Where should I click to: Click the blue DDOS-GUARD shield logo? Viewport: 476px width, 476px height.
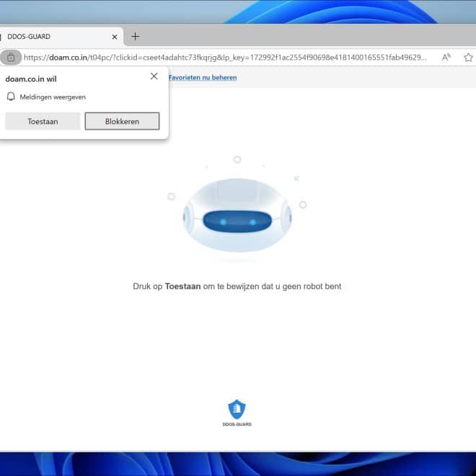[237, 409]
